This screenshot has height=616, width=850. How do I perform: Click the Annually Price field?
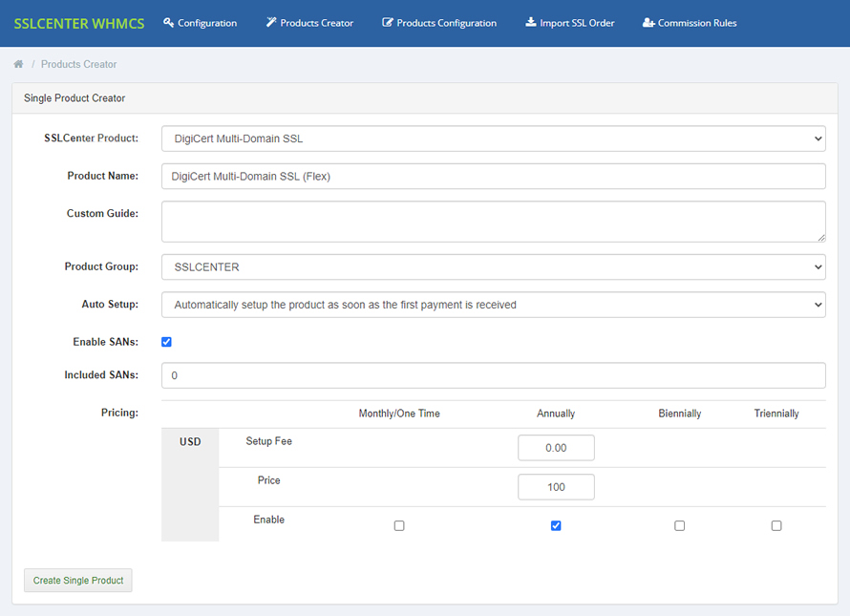556,487
